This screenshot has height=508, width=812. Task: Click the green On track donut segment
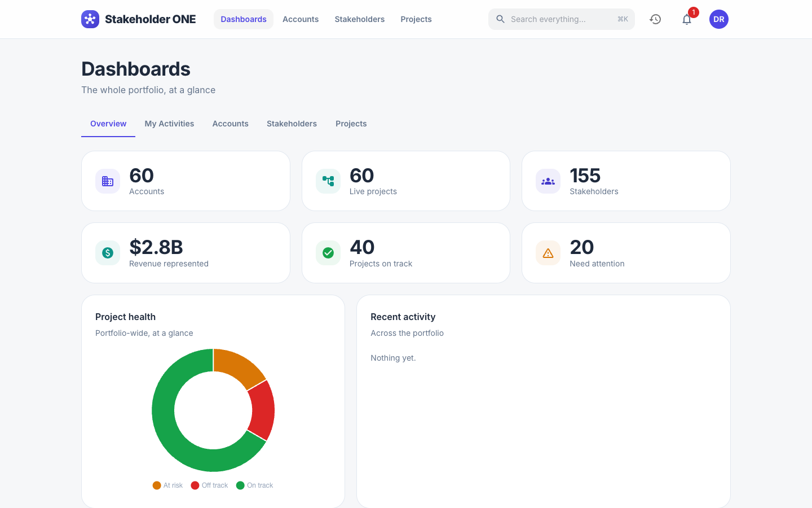[x=169, y=435]
